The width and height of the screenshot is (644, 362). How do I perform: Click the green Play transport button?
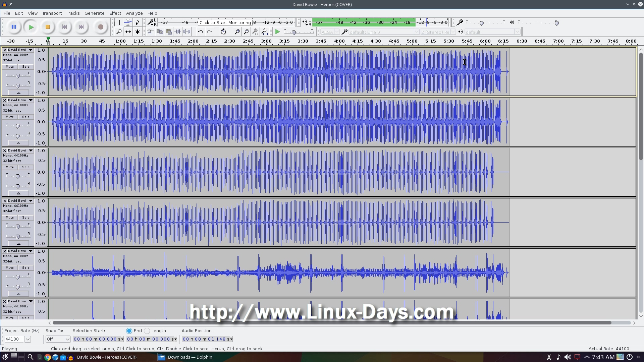coord(31,27)
